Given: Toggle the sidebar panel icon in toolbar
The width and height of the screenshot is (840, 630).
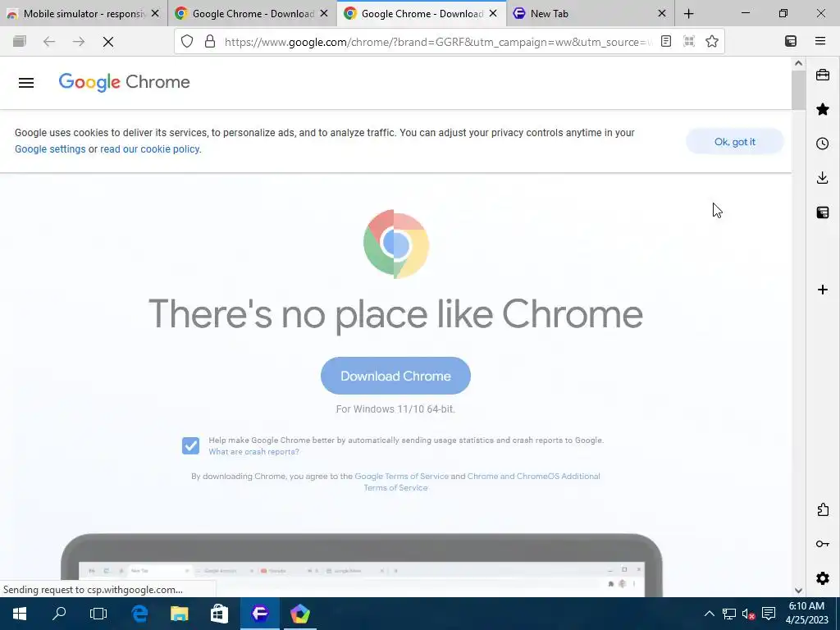Looking at the screenshot, I should point(791,41).
